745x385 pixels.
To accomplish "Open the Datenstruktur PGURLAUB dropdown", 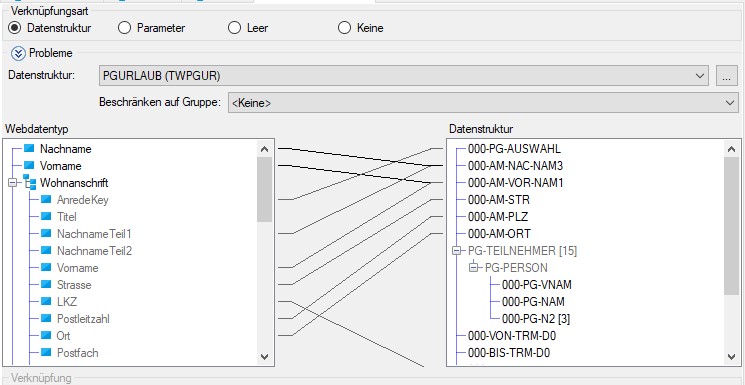I will tap(404, 76).
